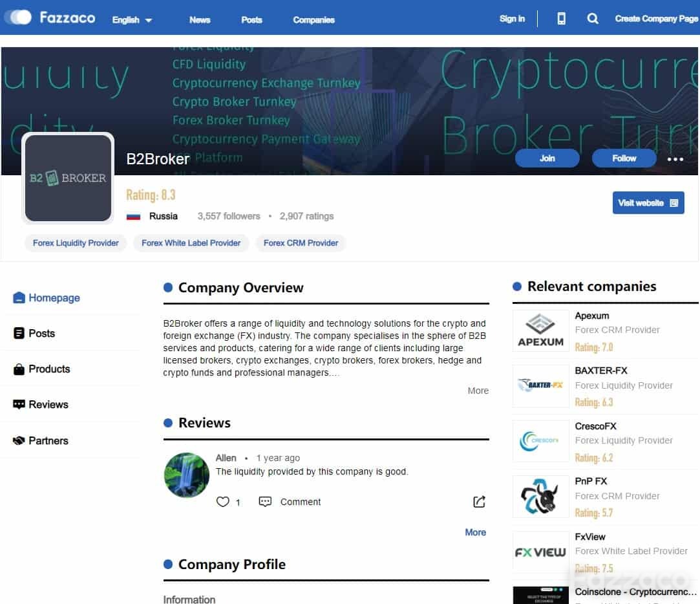
Task: Toggle the switch beside the Fazzaco logo
Action: click(x=18, y=17)
